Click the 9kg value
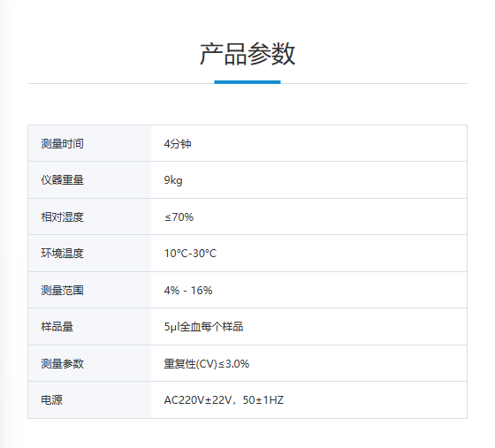 (173, 180)
